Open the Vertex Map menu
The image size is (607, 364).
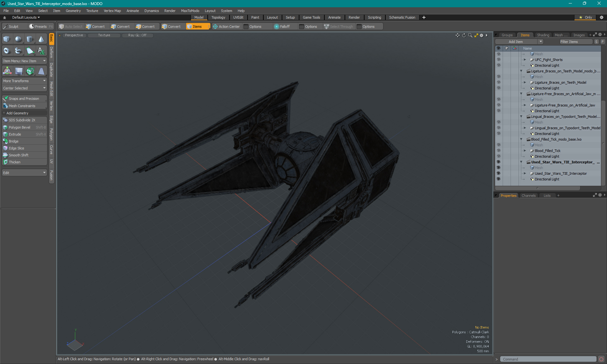click(112, 11)
